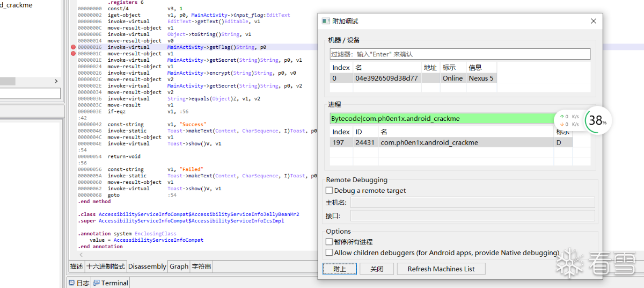
Task: Click the 附加调试 dialog title icon
Action: (x=325, y=21)
